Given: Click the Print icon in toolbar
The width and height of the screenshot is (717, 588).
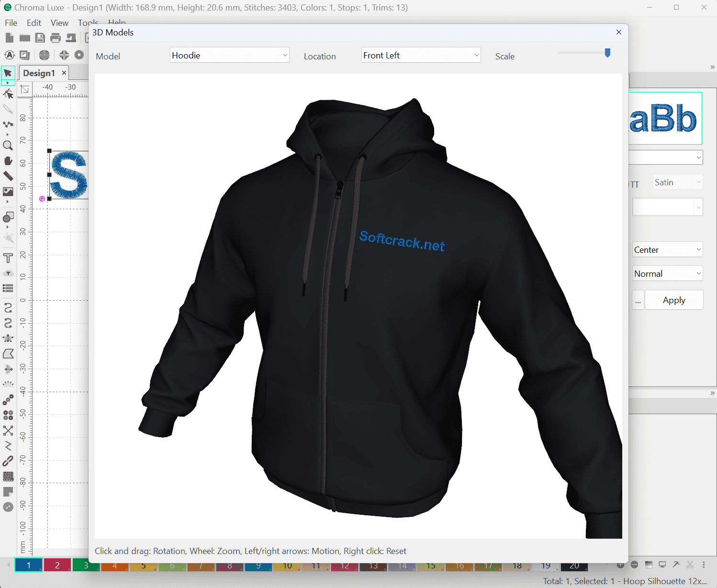Looking at the screenshot, I should click(x=56, y=38).
